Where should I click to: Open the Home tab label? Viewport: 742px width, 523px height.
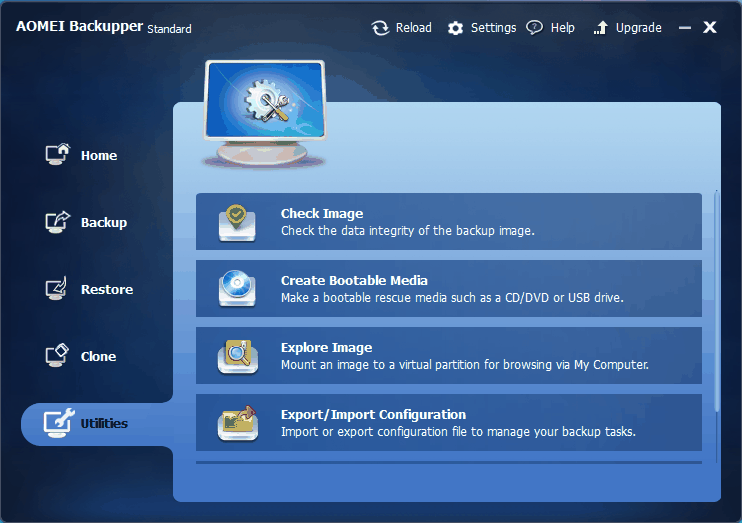[99, 156]
